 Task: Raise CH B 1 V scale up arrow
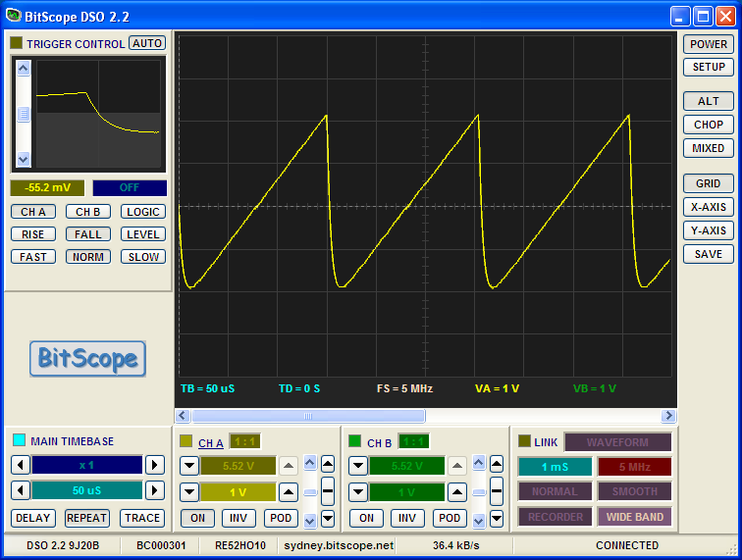pyautogui.click(x=457, y=492)
